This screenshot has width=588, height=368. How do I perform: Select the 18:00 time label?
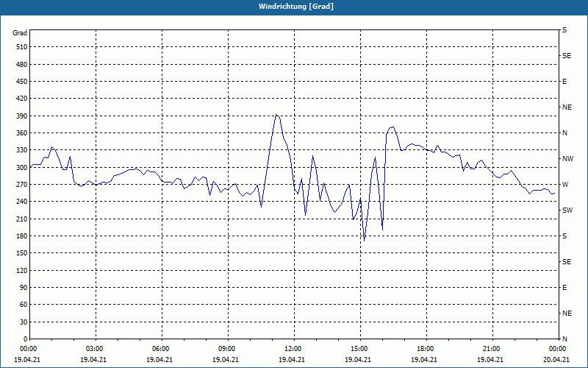pyautogui.click(x=425, y=349)
